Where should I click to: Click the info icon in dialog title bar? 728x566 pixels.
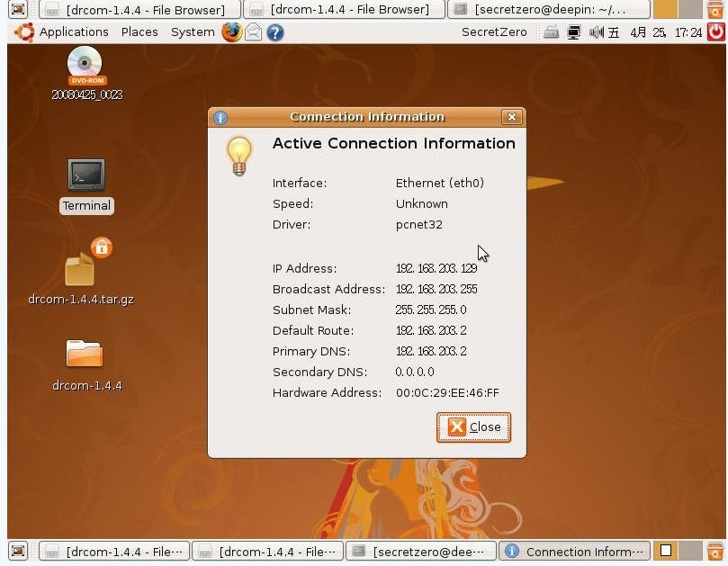220,118
